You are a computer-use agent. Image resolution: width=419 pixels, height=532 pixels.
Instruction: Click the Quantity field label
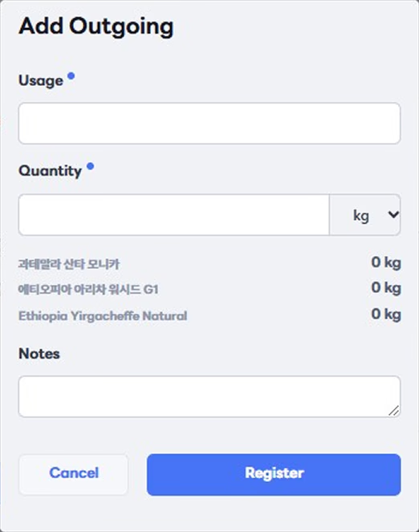[x=51, y=171]
